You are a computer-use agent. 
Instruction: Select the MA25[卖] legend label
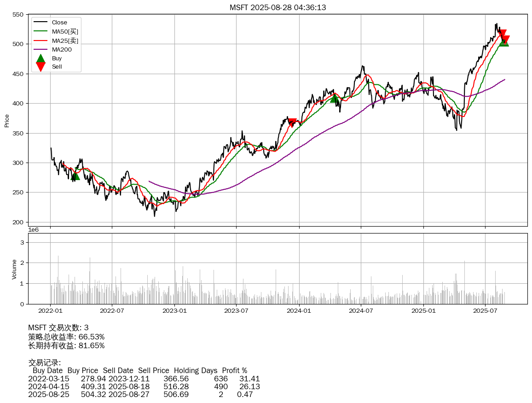coord(65,41)
